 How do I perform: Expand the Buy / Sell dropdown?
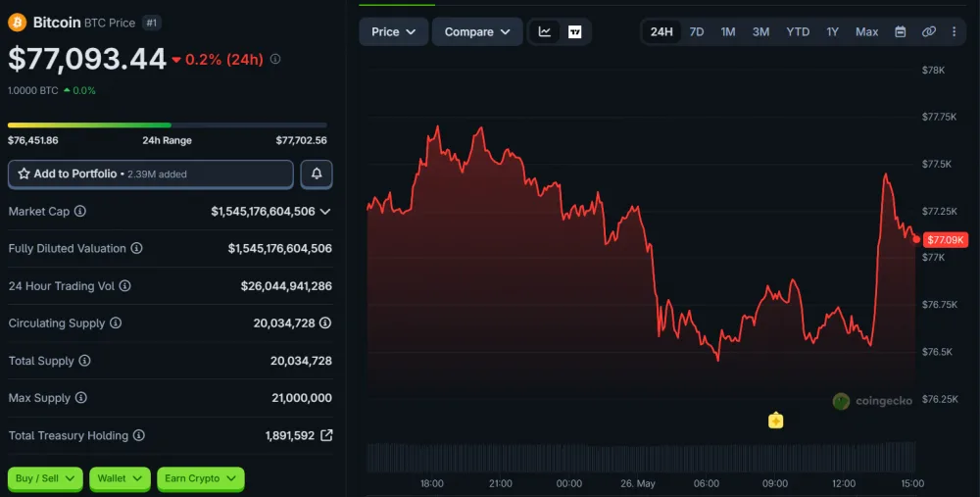tap(45, 479)
